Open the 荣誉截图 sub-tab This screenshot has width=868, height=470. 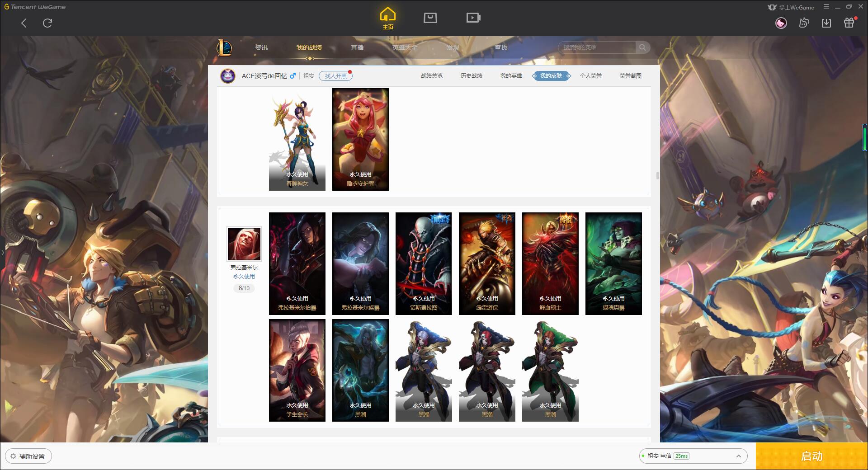pyautogui.click(x=631, y=76)
